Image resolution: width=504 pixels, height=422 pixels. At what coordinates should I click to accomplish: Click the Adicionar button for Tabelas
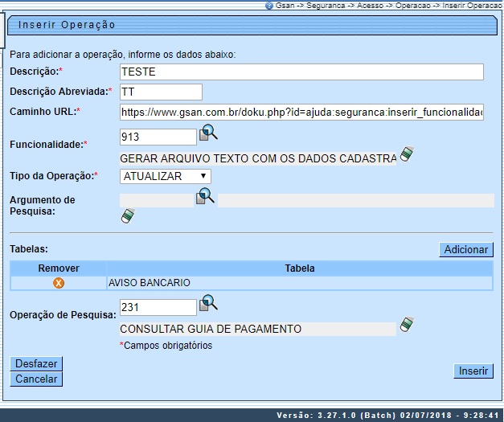(465, 249)
